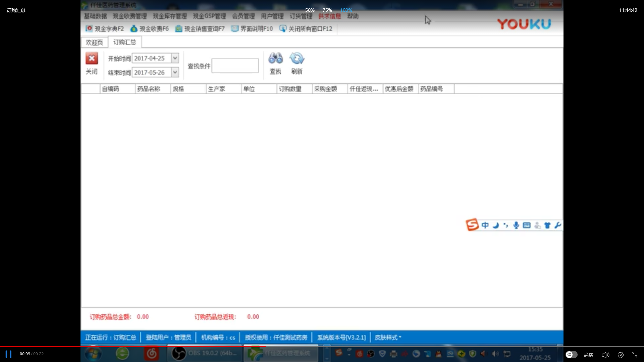Click the green circular taskbar icon

[x=122, y=354]
